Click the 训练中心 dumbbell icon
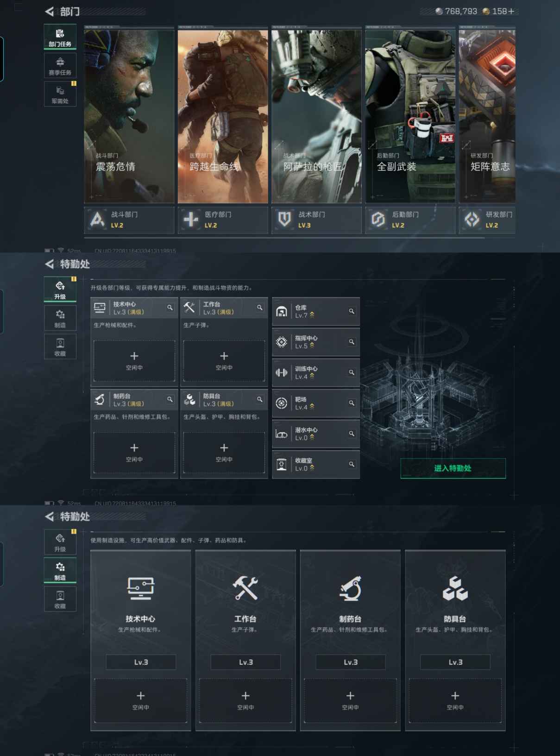The width and height of the screenshot is (560, 756). click(281, 372)
